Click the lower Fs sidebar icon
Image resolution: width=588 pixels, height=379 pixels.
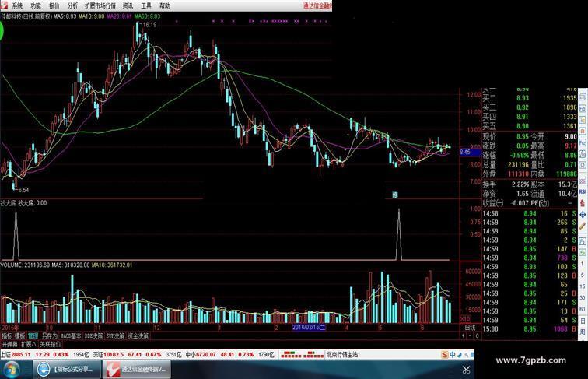coord(583,241)
